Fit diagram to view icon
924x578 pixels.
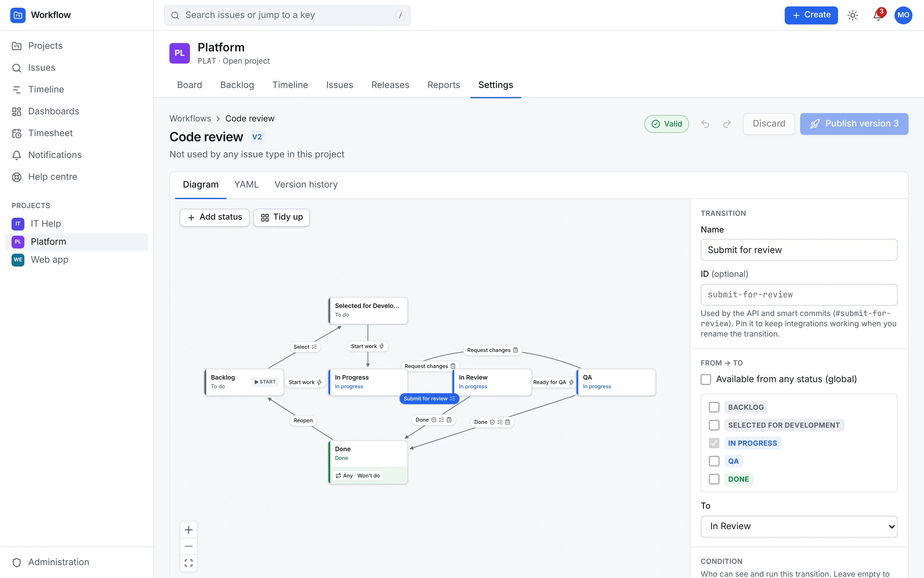point(189,563)
